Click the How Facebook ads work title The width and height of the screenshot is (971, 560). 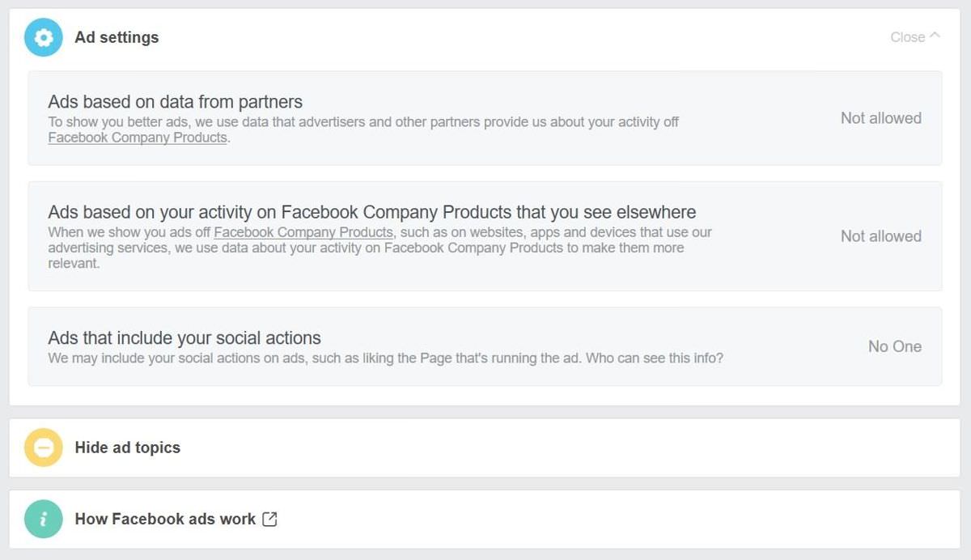pos(165,519)
